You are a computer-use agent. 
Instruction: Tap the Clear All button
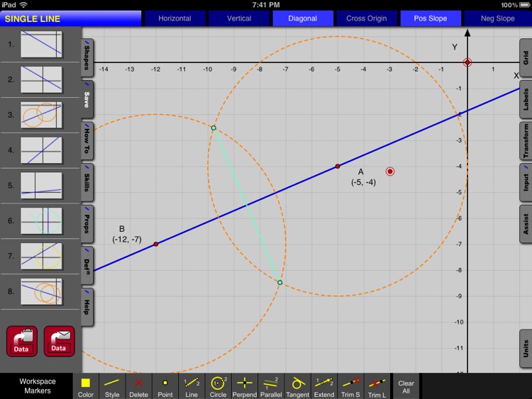406,386
